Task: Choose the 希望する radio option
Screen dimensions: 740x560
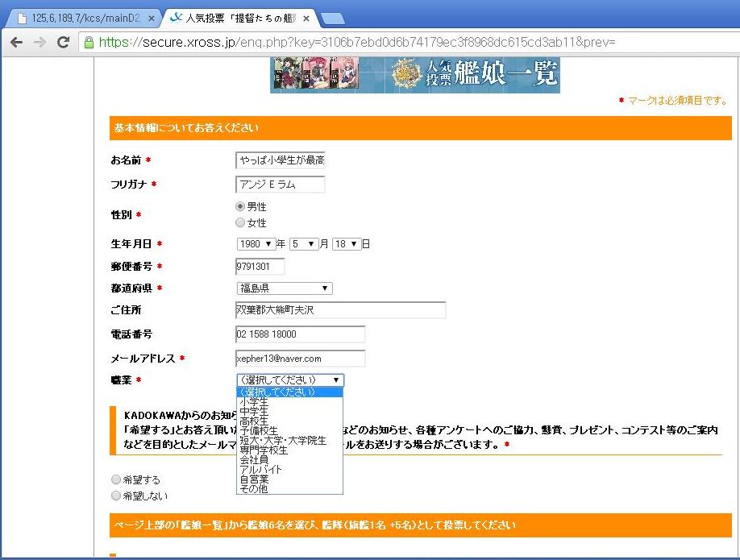Action: click(117, 479)
